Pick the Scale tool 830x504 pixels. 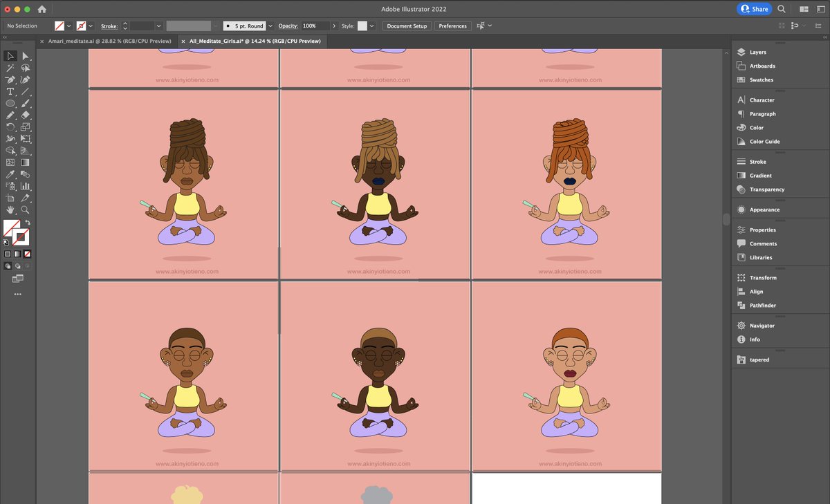point(26,127)
